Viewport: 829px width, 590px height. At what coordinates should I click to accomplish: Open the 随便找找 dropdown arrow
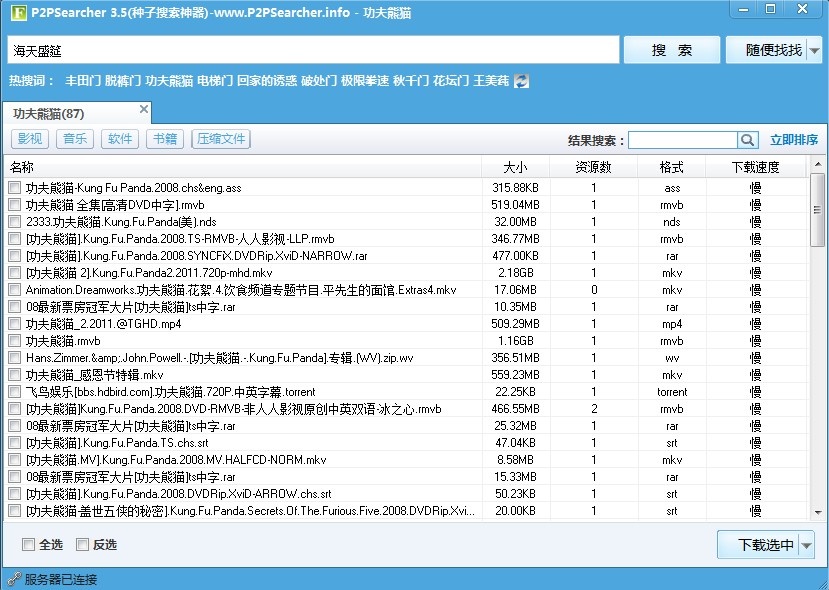[814, 51]
